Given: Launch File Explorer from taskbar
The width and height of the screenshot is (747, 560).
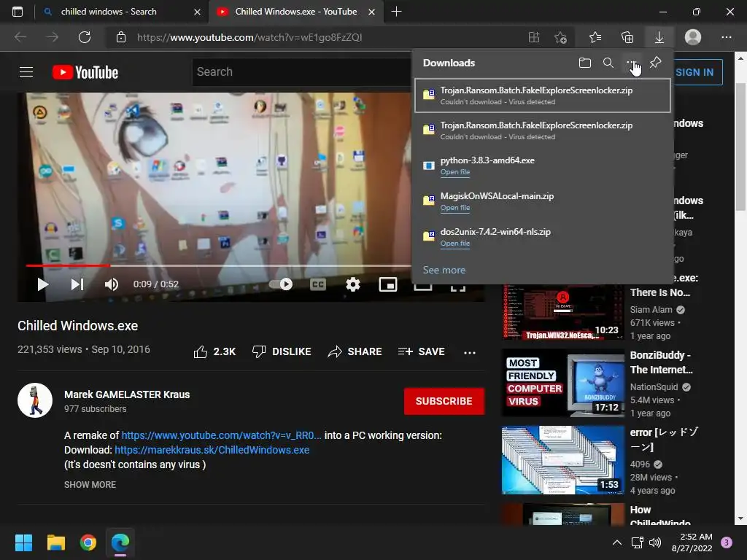Looking at the screenshot, I should [55, 542].
